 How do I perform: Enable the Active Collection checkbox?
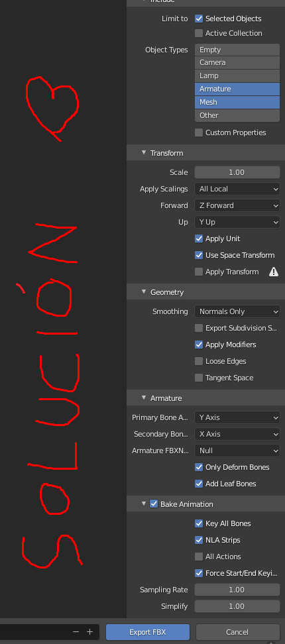199,33
